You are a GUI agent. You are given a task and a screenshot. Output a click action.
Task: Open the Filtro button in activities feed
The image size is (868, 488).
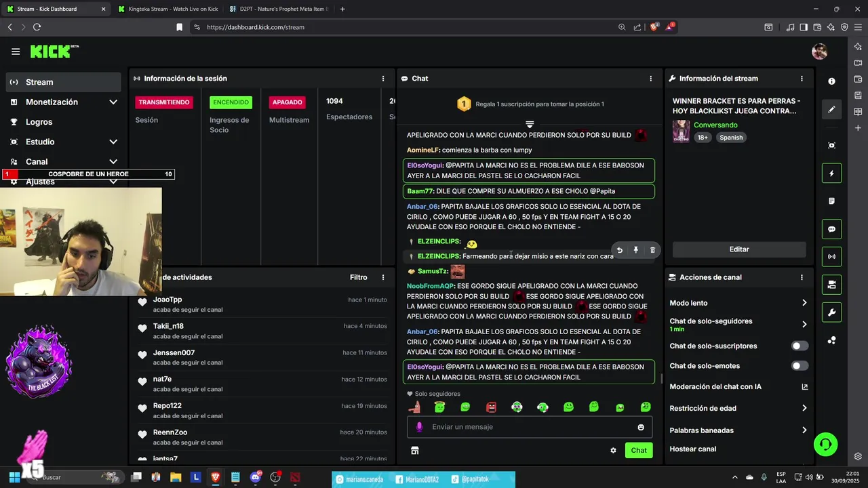click(359, 277)
